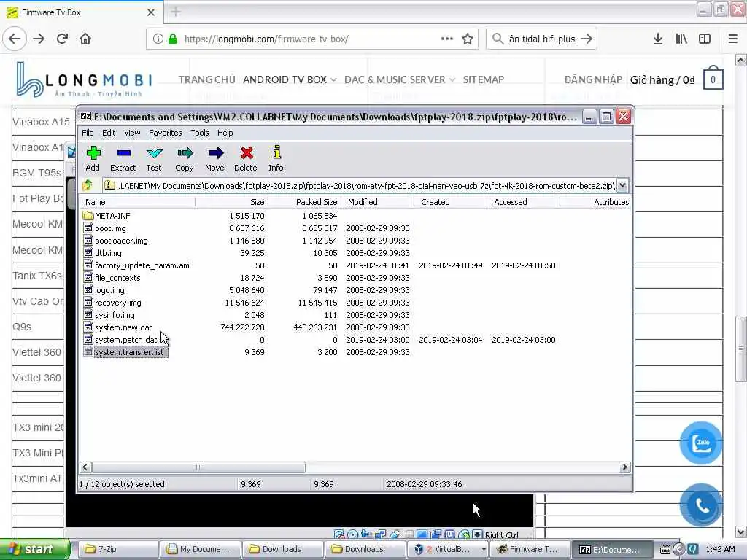The image size is (747, 560).
Task: Open the File menu in 7-Zip
Action: (x=88, y=133)
